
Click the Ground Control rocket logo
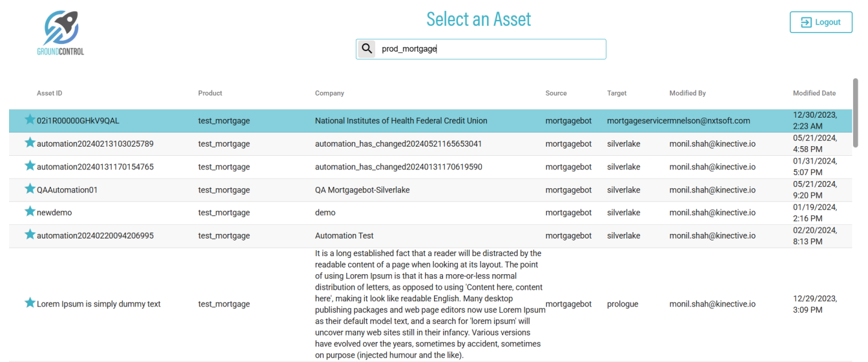pyautogui.click(x=61, y=32)
